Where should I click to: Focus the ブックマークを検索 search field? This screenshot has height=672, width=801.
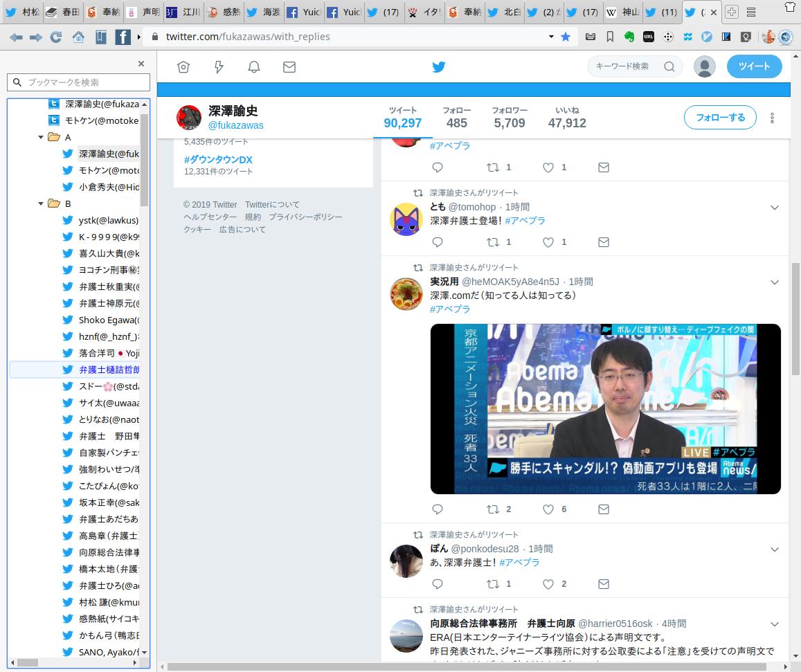pyautogui.click(x=79, y=82)
